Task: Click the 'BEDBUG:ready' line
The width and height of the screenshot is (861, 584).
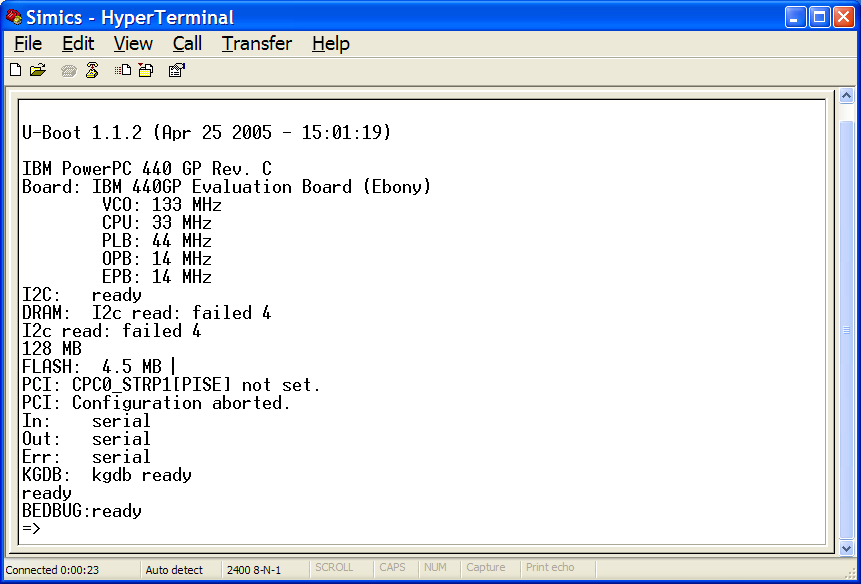Action: [x=82, y=512]
